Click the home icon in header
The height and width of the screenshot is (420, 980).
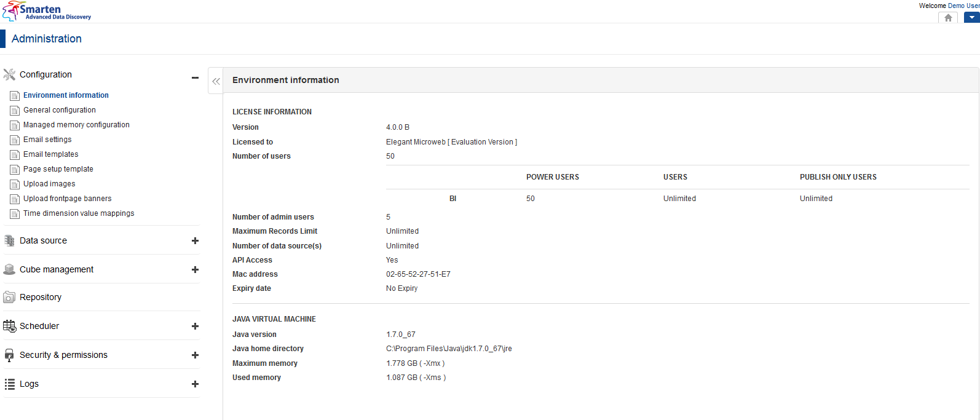948,18
